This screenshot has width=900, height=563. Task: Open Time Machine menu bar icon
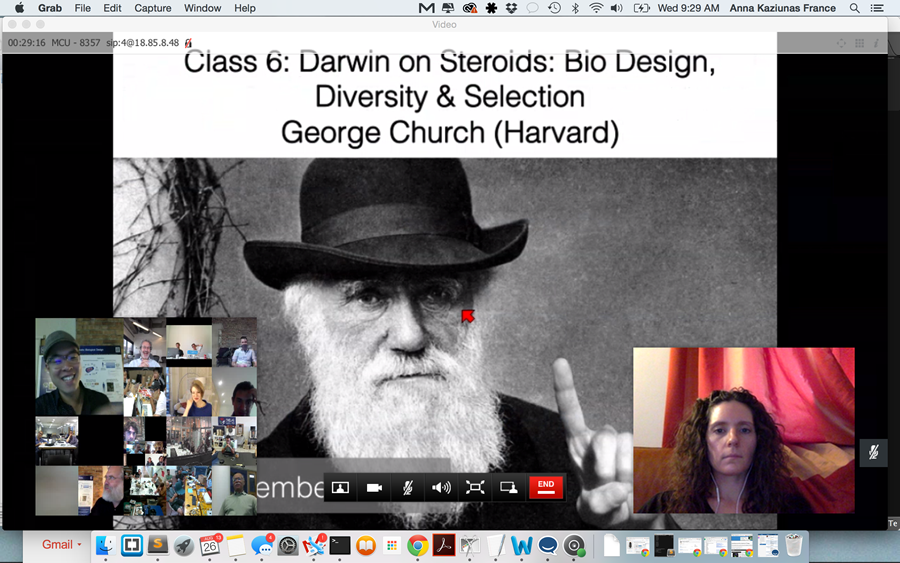click(x=554, y=8)
